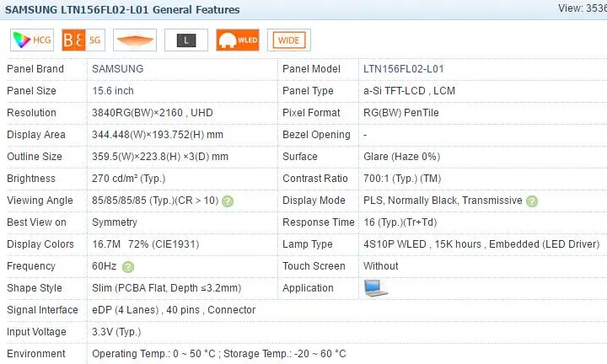607x364 pixels.
Task: Click the Signal Interface label
Action: [42, 310]
